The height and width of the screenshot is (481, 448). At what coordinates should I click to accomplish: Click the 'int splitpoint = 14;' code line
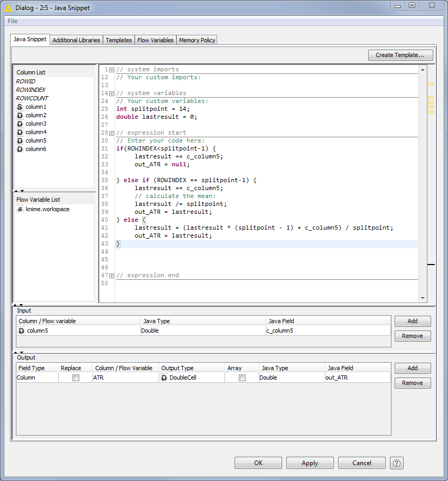[x=153, y=109]
